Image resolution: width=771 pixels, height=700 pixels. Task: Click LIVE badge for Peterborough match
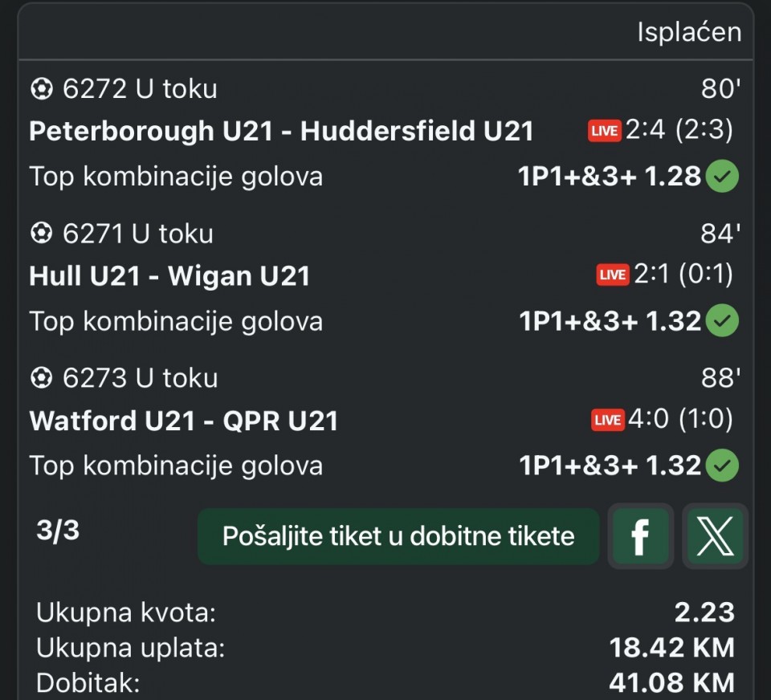point(605,131)
